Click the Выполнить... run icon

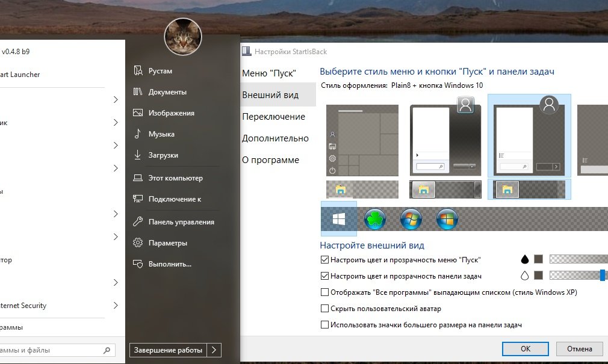pyautogui.click(x=138, y=264)
